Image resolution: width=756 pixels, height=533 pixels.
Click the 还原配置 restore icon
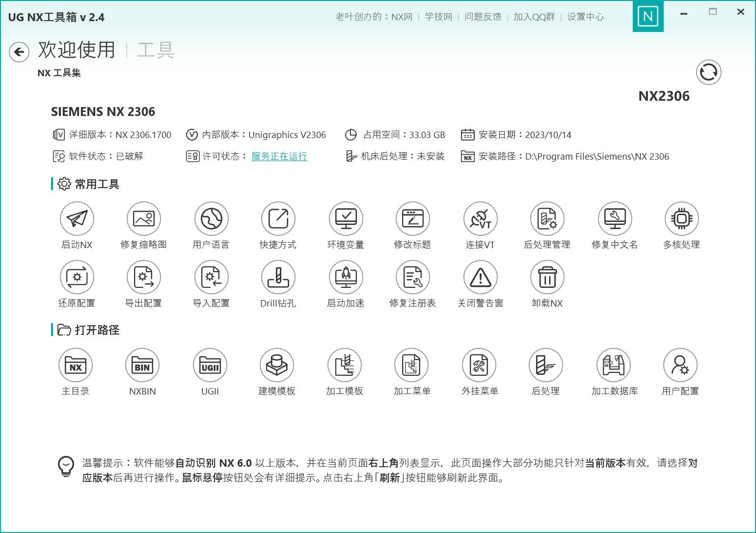pyautogui.click(x=77, y=277)
